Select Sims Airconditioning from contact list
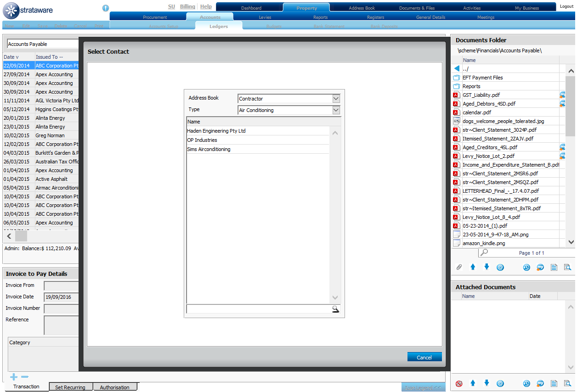Screen dimensions: 577x392 (209, 149)
